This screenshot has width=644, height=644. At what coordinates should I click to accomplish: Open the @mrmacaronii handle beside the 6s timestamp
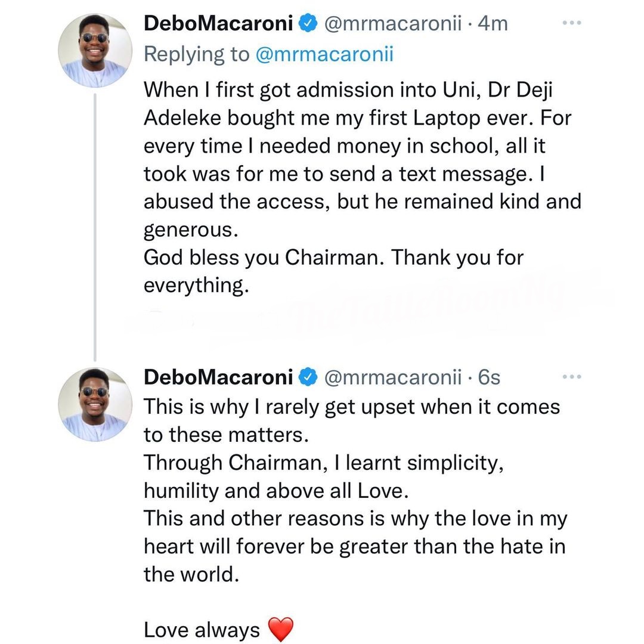click(x=392, y=377)
